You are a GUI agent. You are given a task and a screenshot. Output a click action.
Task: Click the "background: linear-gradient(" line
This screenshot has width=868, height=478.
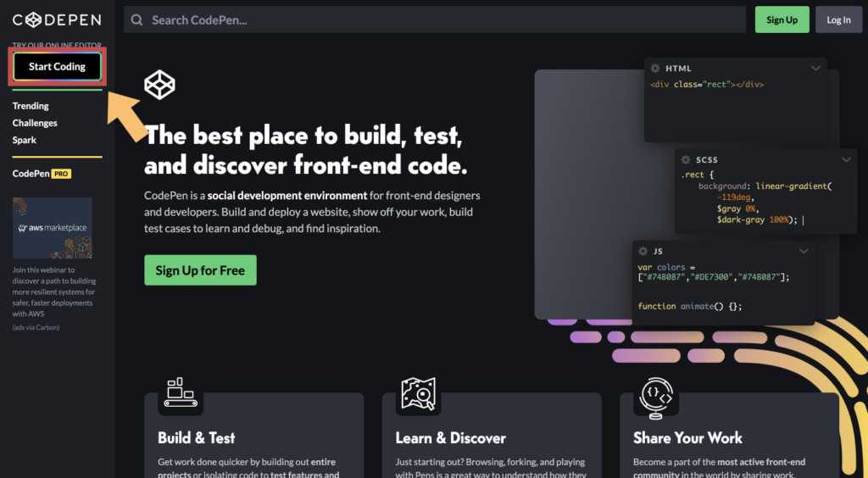pos(765,186)
